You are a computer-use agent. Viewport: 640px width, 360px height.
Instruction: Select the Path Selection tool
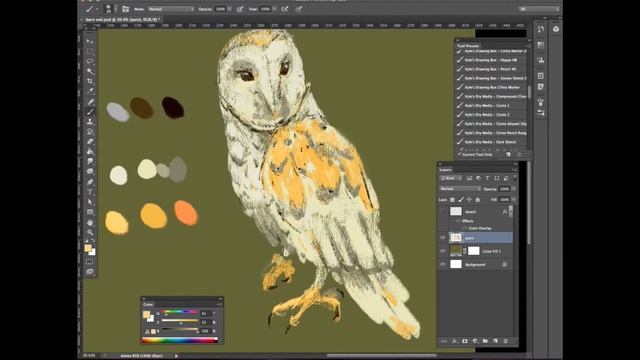coord(90,202)
